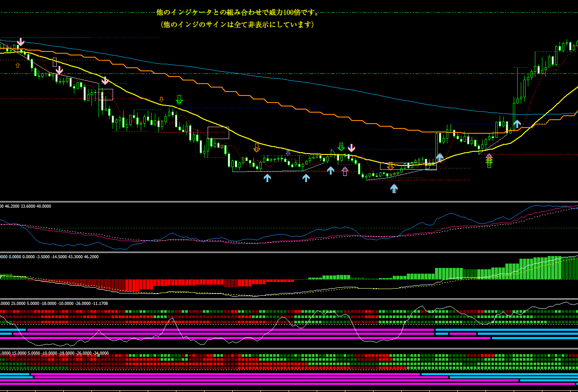Image resolution: width=578 pixels, height=392 pixels.
Task: Click the small purple down arrow signal
Action: [x=288, y=153]
